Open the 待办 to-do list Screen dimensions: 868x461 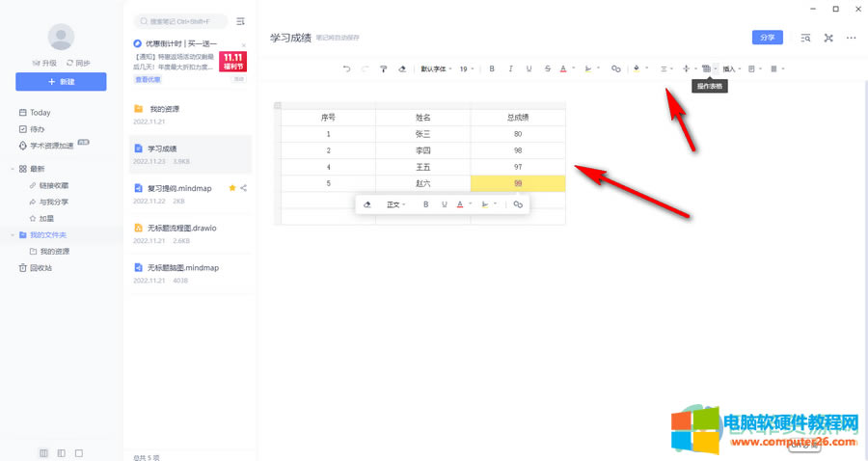[x=32, y=129]
